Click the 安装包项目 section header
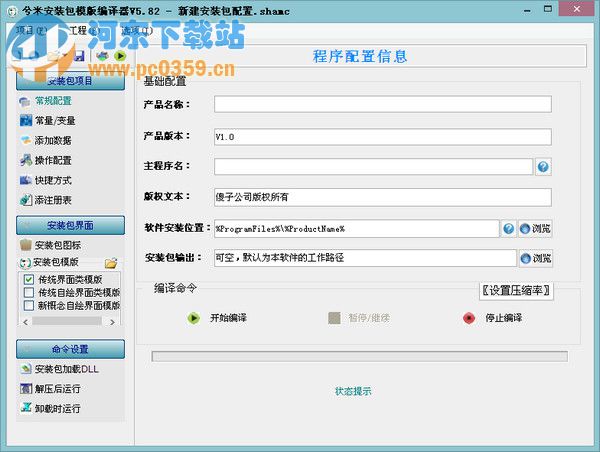Viewport: 600px width, 452px height. [70, 81]
